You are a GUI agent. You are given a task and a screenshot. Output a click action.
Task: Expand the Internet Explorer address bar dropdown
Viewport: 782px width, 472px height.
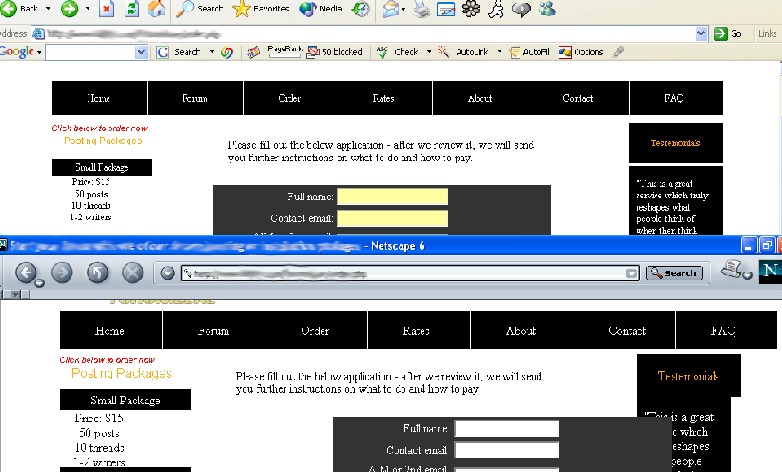pos(701,33)
